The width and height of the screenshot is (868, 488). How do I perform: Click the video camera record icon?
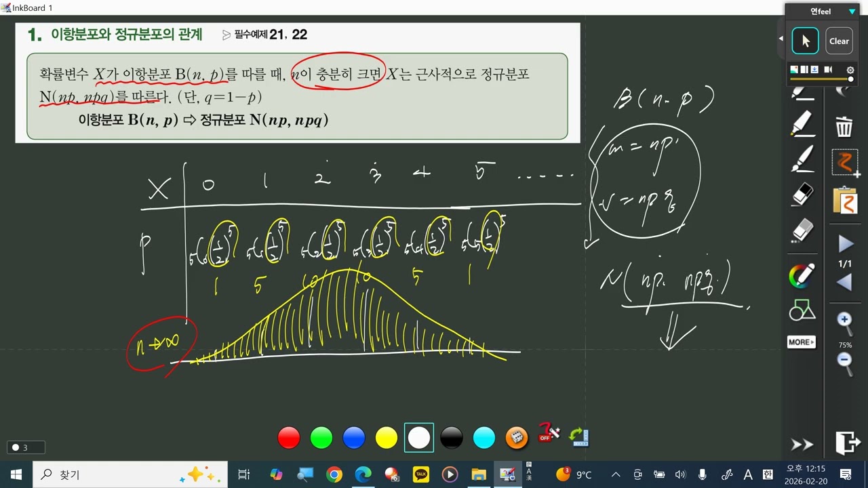[829, 69]
